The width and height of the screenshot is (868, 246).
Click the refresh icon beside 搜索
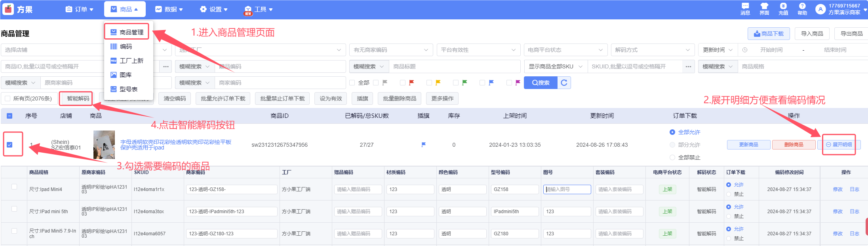pyautogui.click(x=564, y=83)
